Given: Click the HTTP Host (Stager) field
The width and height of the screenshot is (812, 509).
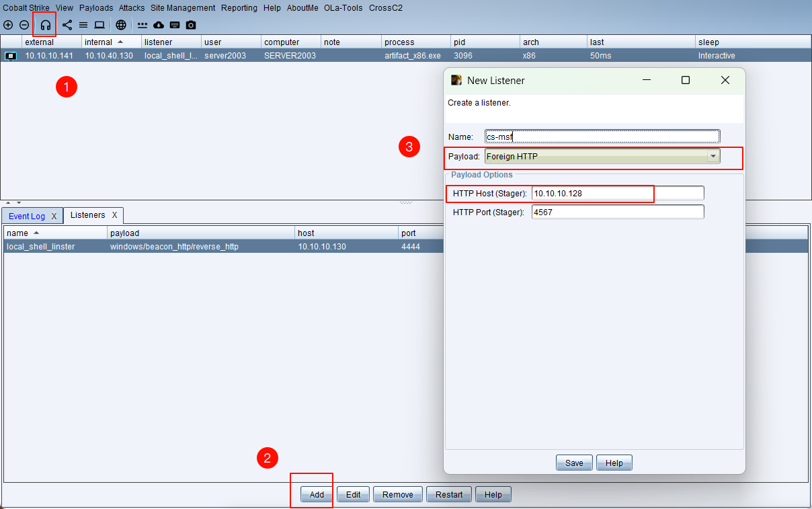Looking at the screenshot, I should (x=618, y=193).
